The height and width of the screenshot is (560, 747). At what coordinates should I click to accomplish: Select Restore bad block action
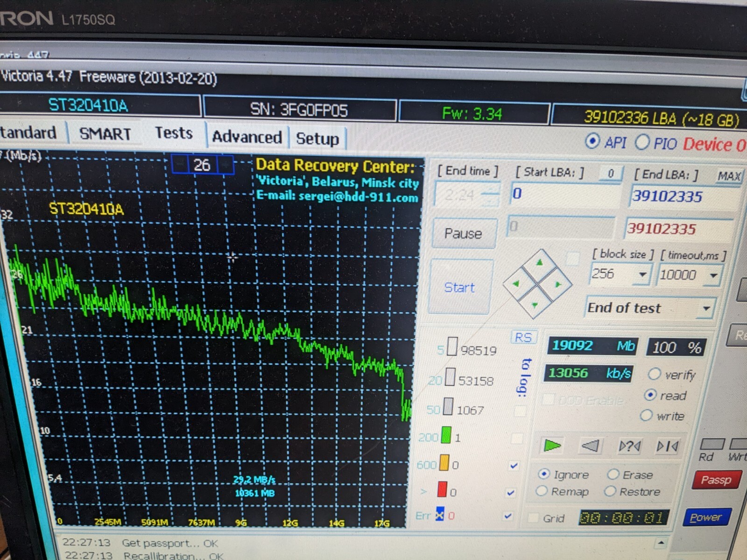tap(610, 491)
